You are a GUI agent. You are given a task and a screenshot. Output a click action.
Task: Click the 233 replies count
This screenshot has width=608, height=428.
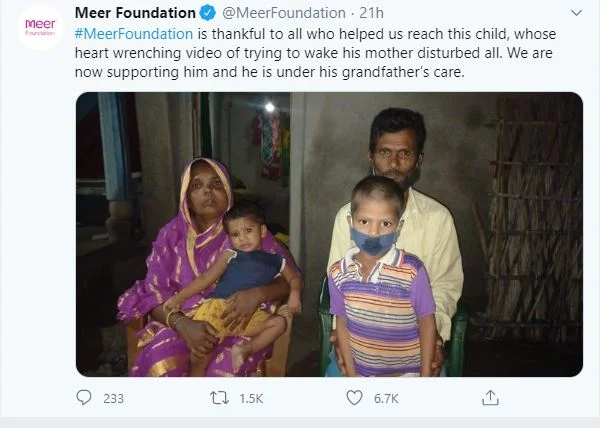[x=113, y=399]
